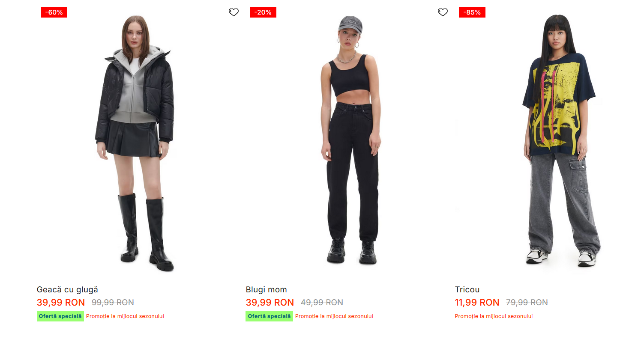Open the Tricou product title
The image size is (644, 339).
coord(467,290)
